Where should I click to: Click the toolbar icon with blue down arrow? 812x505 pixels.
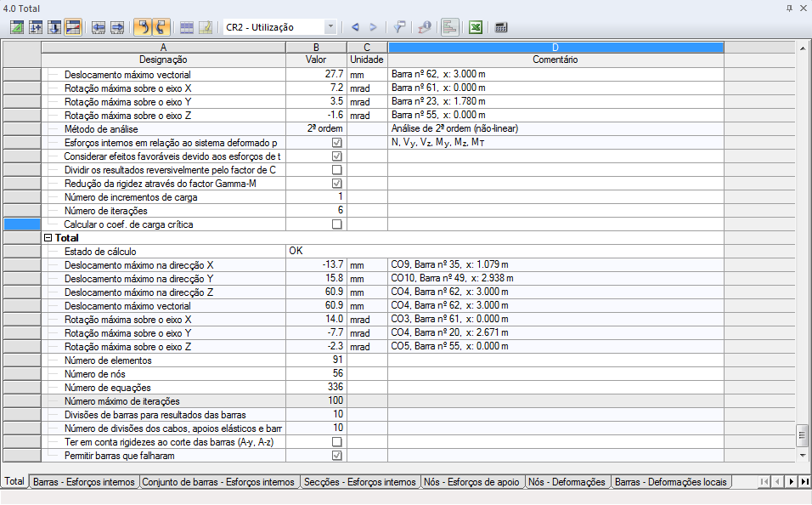[x=54, y=27]
